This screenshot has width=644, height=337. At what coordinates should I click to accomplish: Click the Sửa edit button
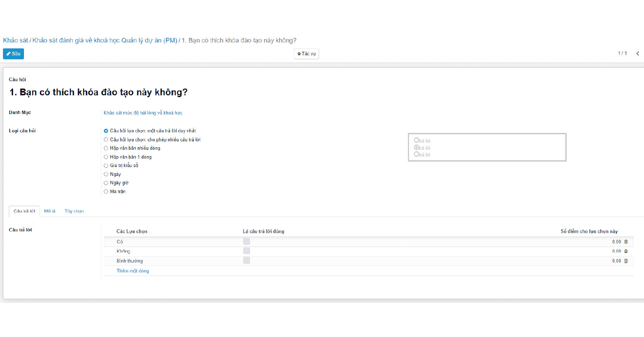(x=13, y=54)
